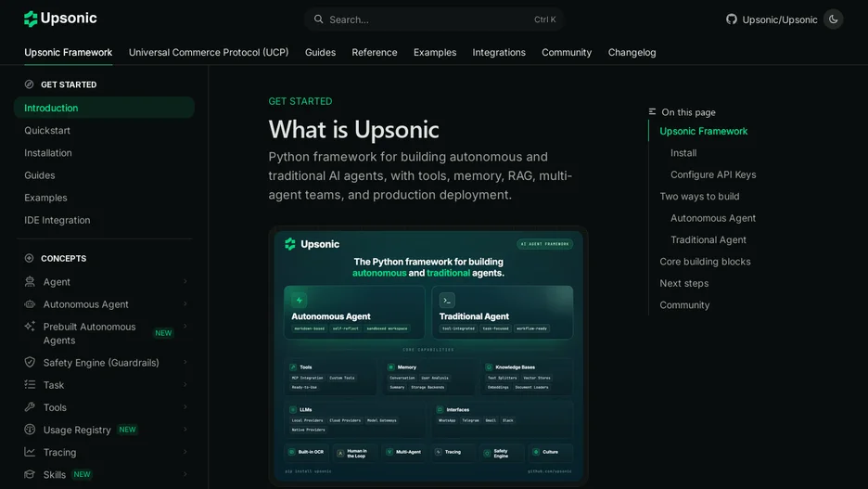This screenshot has width=868, height=489.
Task: Click the Prebuilt Autonomous Agents sparkle icon
Action: click(30, 327)
